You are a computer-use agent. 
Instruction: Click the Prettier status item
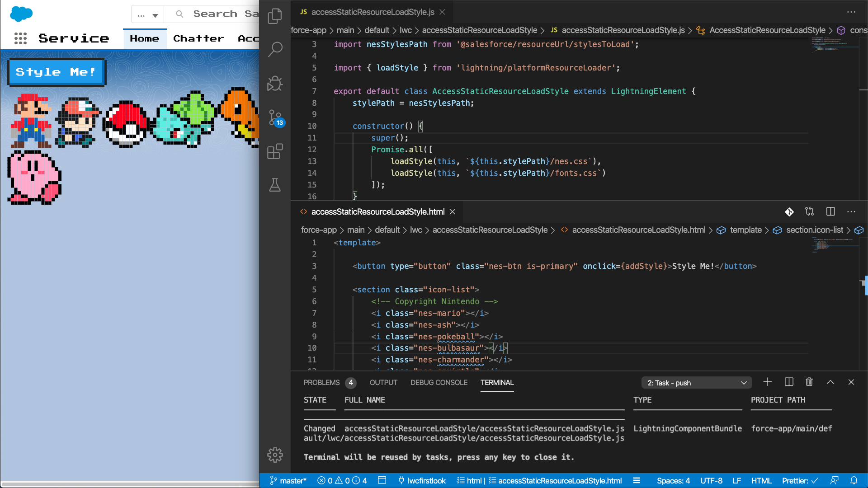point(800,481)
